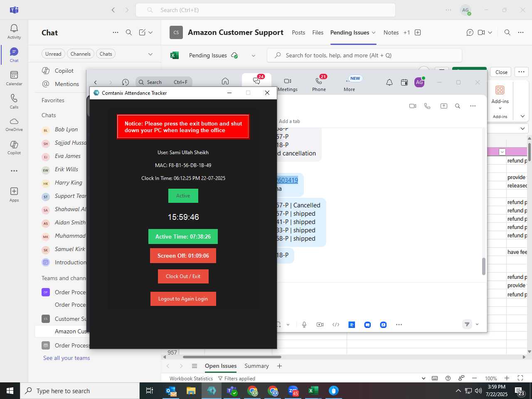This screenshot has height=399, width=532.
Task: Open Copilot in the Teams left rail
Action: click(x=14, y=148)
